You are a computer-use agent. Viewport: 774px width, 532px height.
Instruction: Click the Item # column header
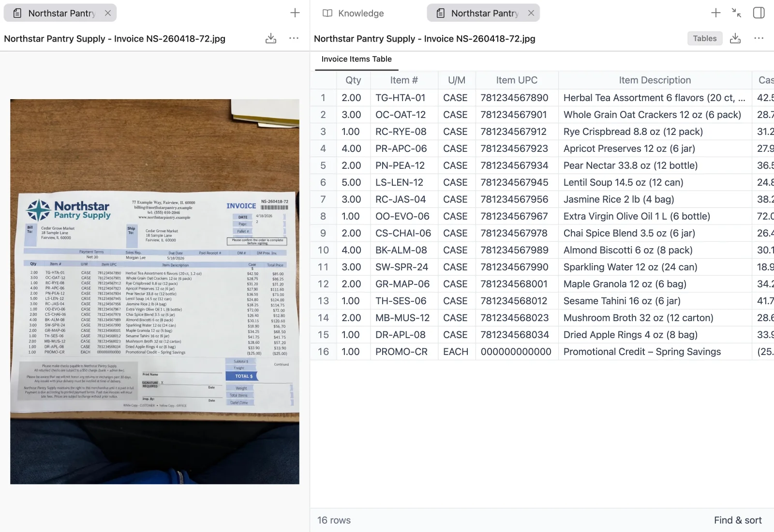point(404,80)
